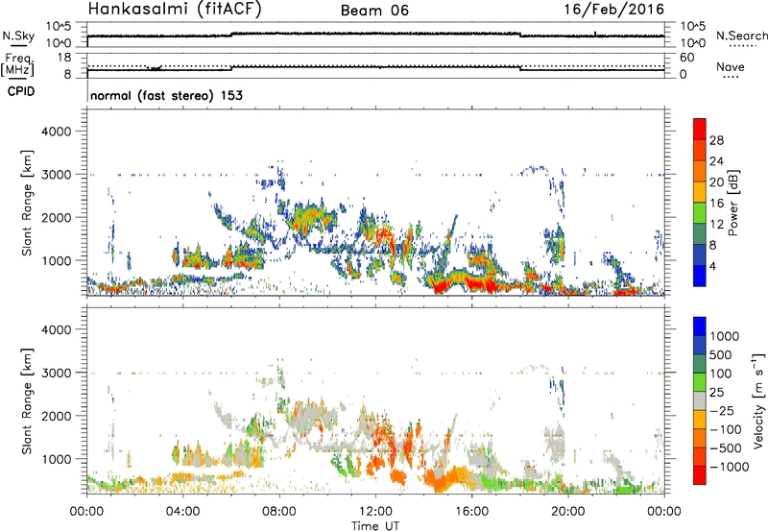Click the 16/Feb/2016 date label

614,9
